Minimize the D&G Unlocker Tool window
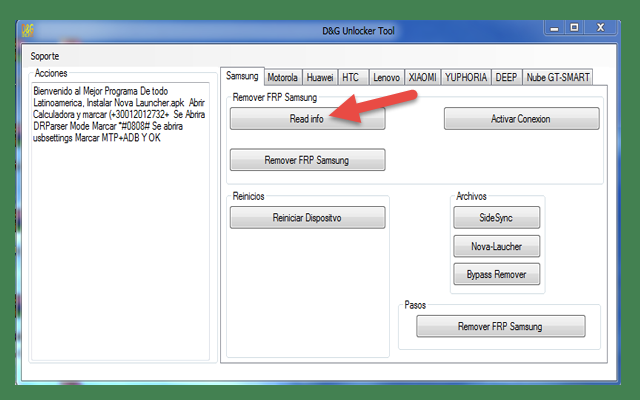Image resolution: width=640 pixels, height=400 pixels. 554,28
